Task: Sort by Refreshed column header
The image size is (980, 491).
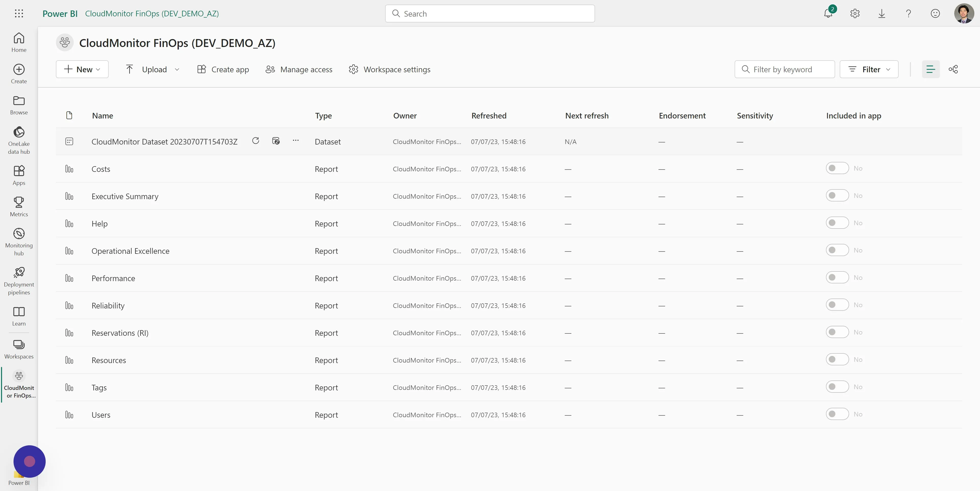Action: click(x=489, y=115)
